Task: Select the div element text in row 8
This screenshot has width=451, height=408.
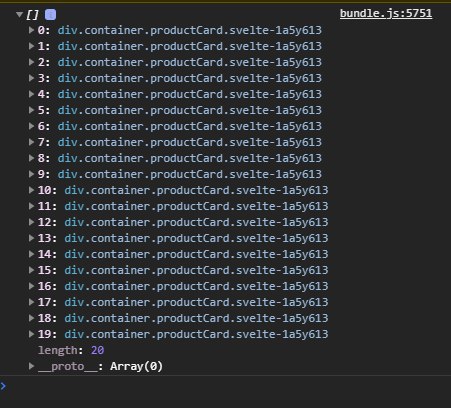Action: 190,158
